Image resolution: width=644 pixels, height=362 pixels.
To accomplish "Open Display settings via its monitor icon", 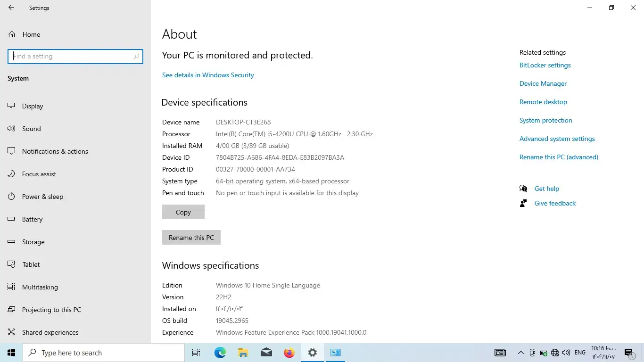I will point(11,106).
